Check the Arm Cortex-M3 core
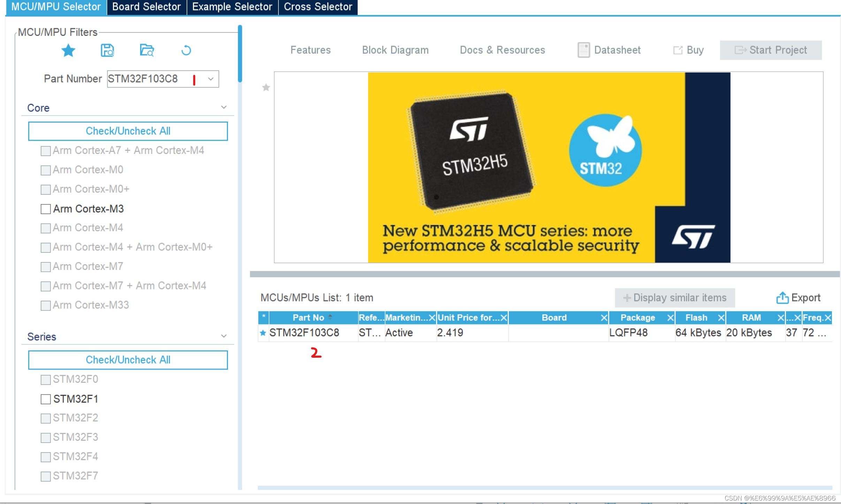 (46, 209)
